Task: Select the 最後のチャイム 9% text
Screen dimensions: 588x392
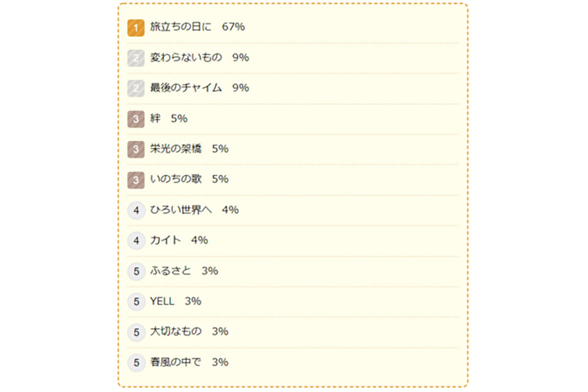Action: pyautogui.click(x=199, y=88)
